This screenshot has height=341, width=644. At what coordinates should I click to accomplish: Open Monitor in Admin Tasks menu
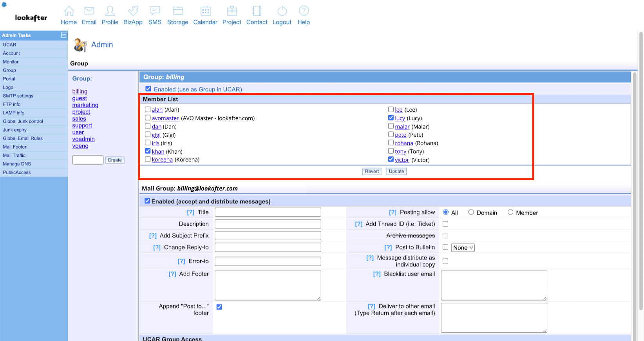[11, 62]
